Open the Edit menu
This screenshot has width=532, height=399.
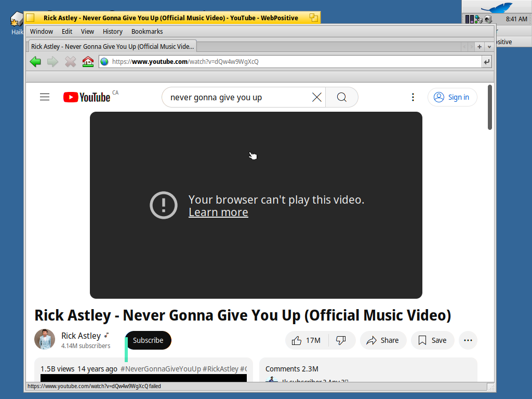[67, 32]
